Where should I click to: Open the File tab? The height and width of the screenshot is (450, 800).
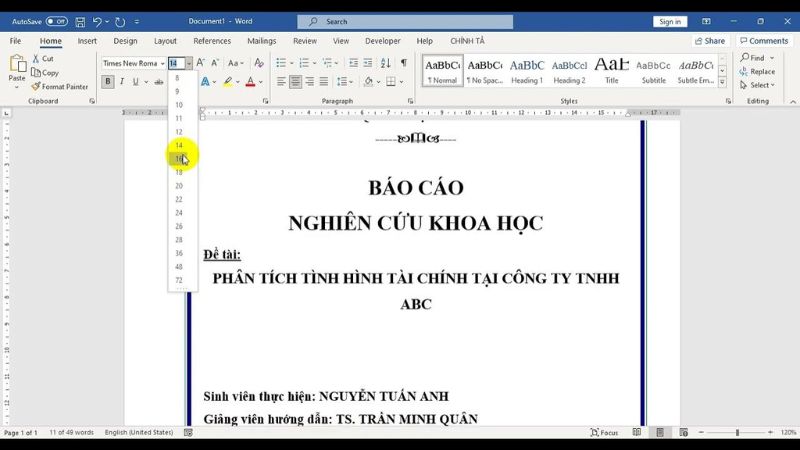(x=15, y=41)
